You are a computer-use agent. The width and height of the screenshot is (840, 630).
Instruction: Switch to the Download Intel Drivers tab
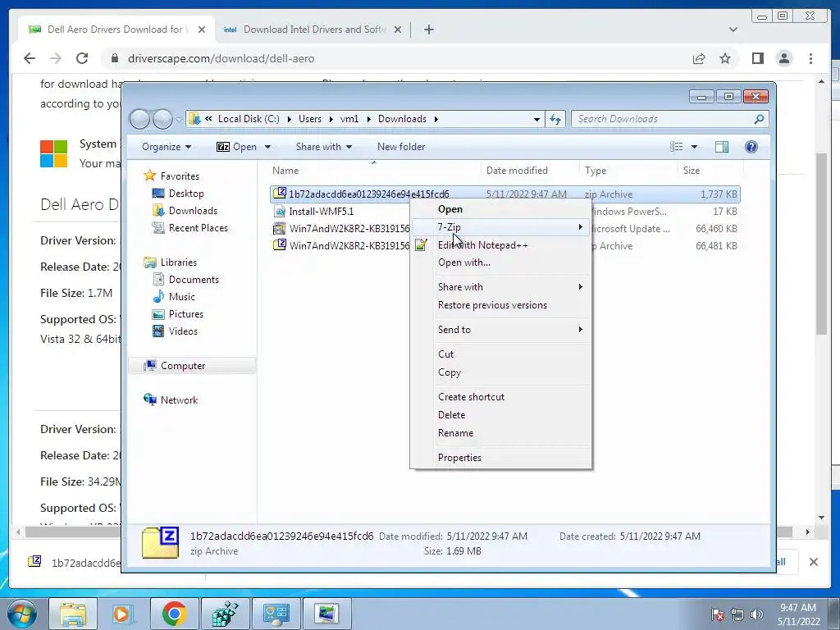312,30
